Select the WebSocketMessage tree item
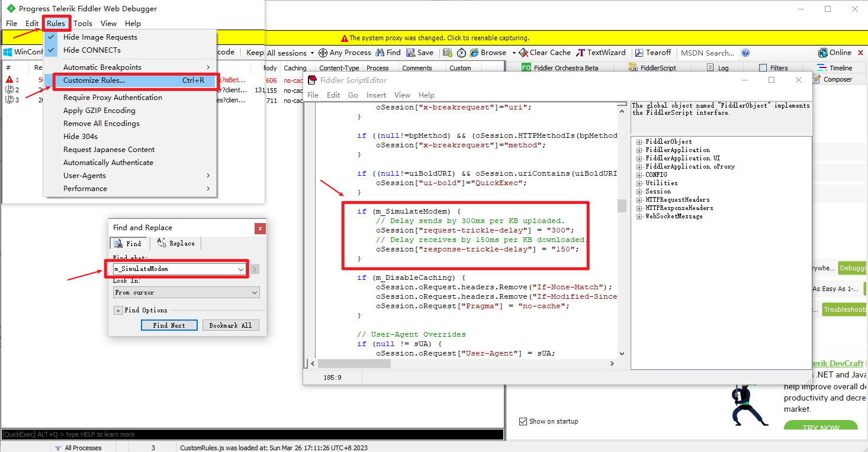This screenshot has height=452, width=868. tap(674, 217)
